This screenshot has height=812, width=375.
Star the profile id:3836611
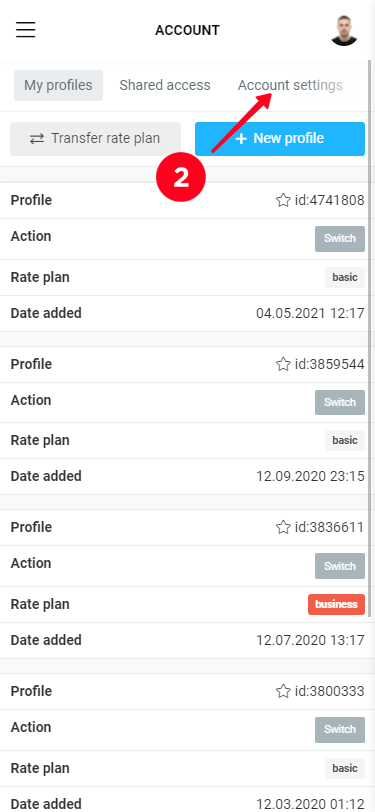pyautogui.click(x=283, y=527)
